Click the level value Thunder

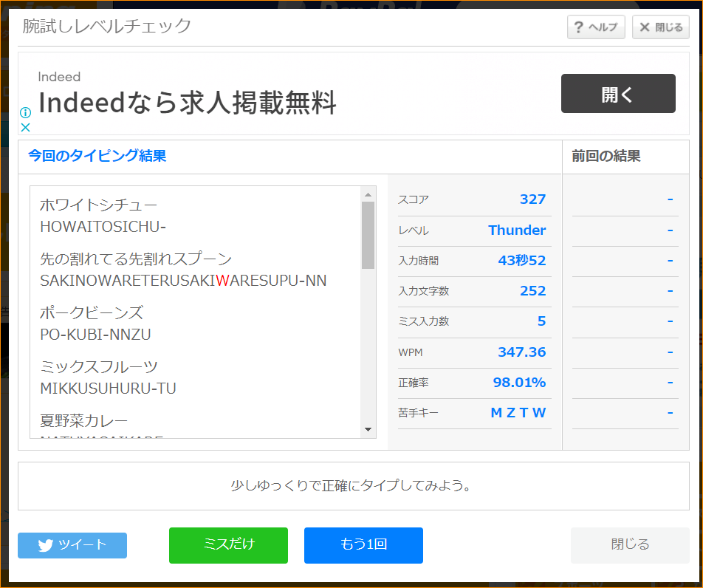[517, 230]
